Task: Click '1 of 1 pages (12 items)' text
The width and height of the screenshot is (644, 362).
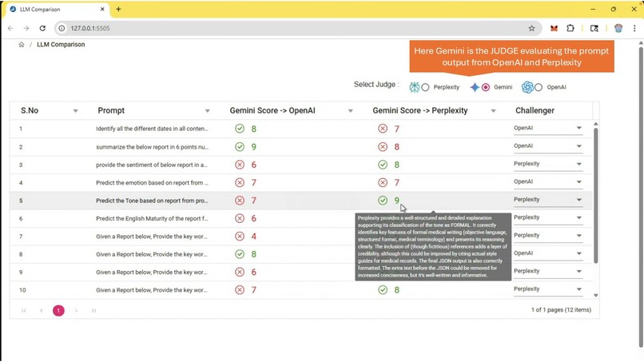Action: (x=561, y=310)
